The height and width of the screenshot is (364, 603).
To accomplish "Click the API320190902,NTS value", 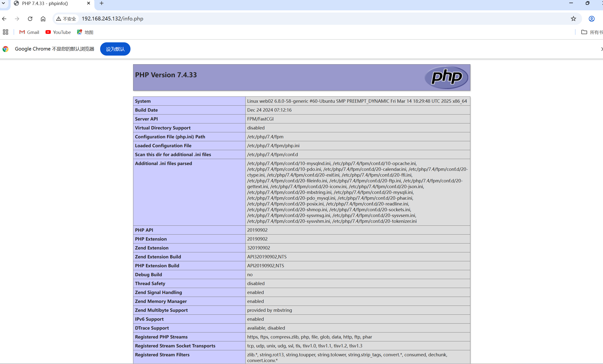I will pos(267,257).
